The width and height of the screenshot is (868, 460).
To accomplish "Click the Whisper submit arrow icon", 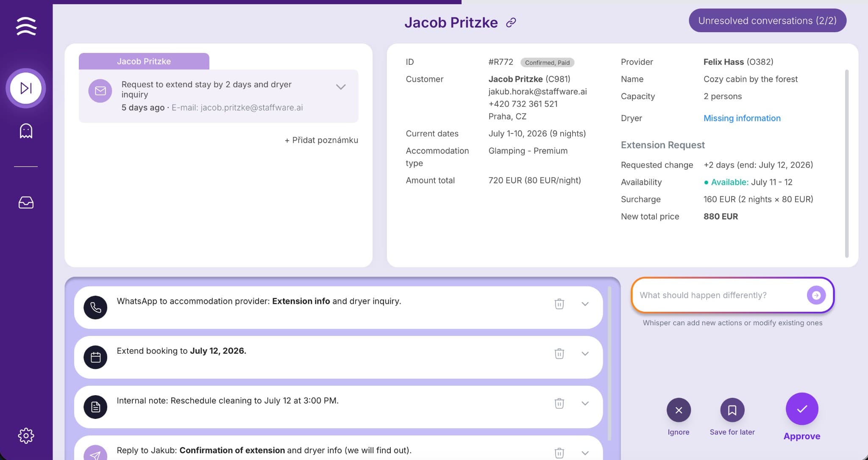I will click(816, 295).
